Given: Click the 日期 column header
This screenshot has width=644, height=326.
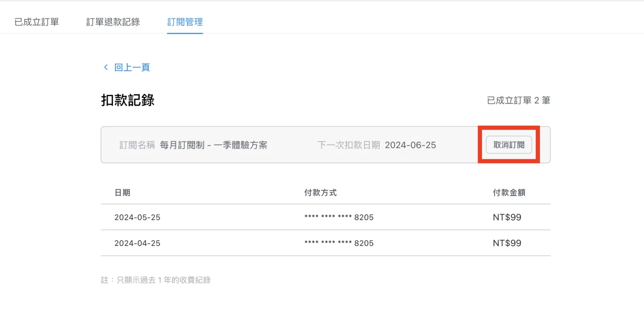Looking at the screenshot, I should tap(122, 192).
